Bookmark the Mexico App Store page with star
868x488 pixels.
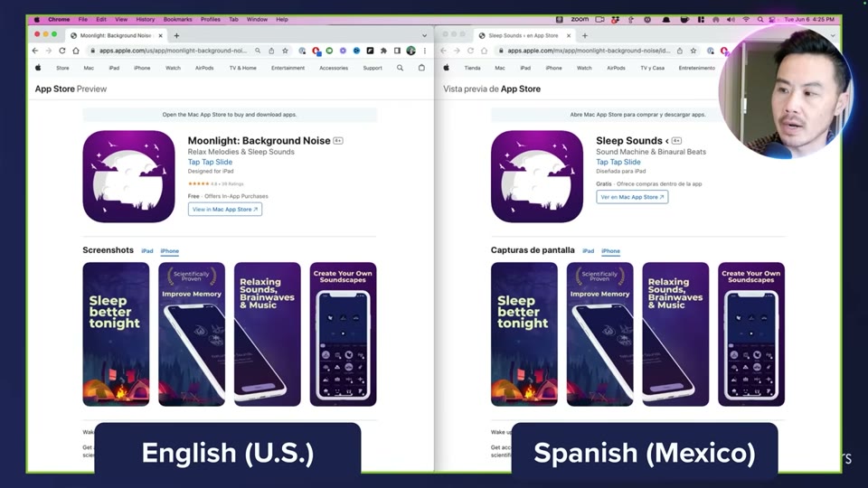pos(693,51)
